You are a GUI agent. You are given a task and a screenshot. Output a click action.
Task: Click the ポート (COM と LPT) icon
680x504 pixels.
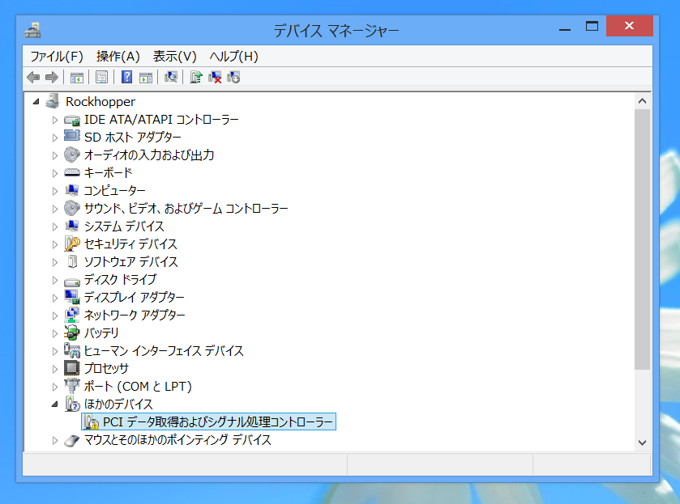72,386
